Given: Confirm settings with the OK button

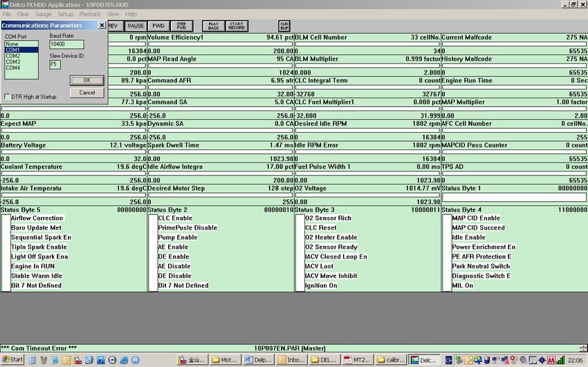Looking at the screenshot, I should (87, 80).
